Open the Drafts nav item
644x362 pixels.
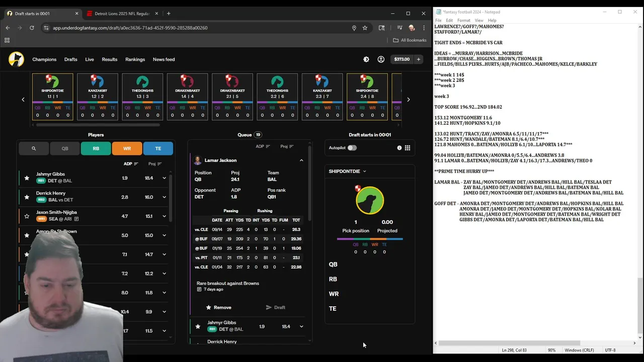pyautogui.click(x=70, y=59)
